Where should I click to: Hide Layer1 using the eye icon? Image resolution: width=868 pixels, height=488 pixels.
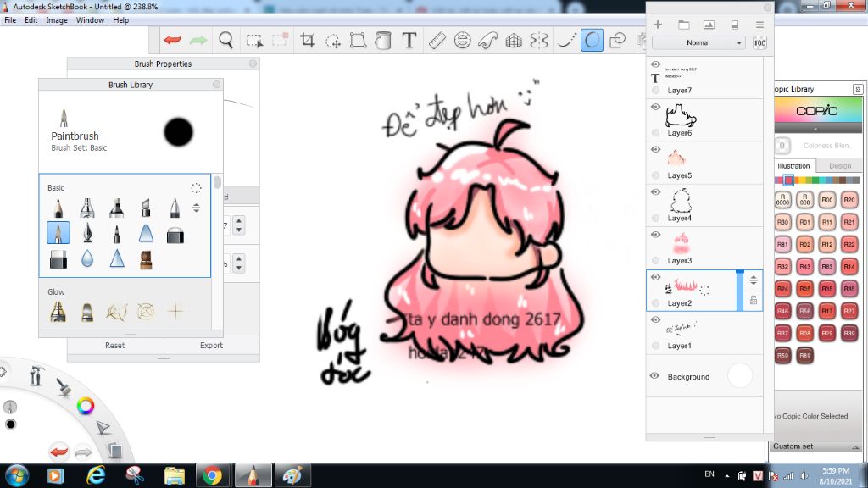click(x=656, y=319)
